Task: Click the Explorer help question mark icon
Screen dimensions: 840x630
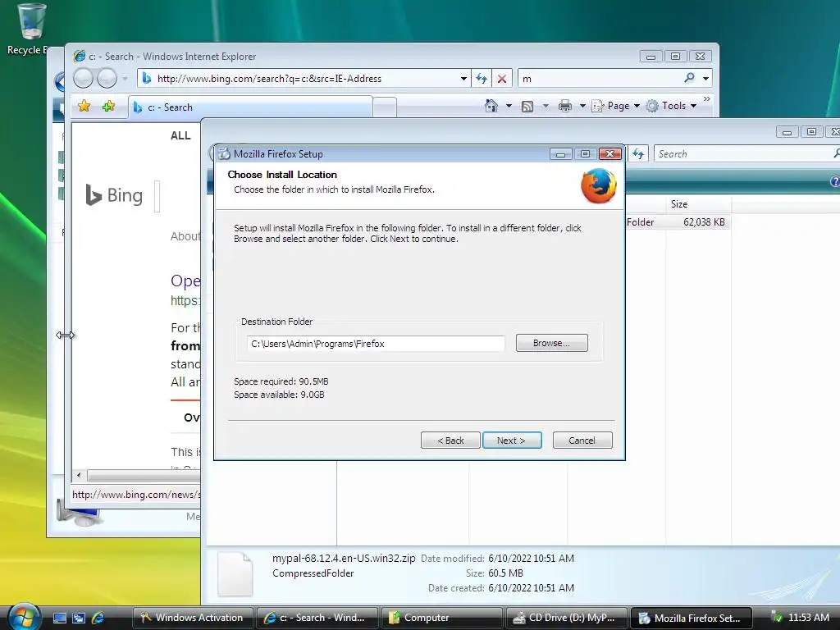Action: (835, 181)
